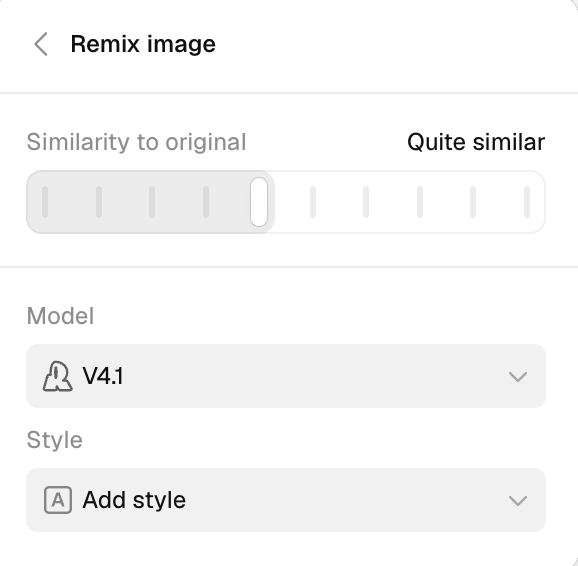Click the Similarity to original label
This screenshot has width=578, height=566.
136,142
